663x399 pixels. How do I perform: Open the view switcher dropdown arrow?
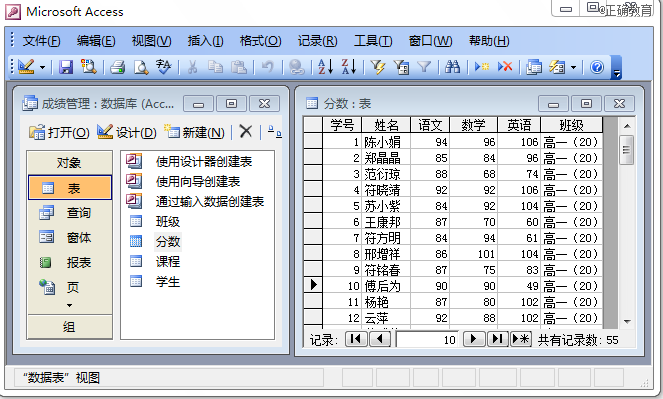(x=42, y=67)
